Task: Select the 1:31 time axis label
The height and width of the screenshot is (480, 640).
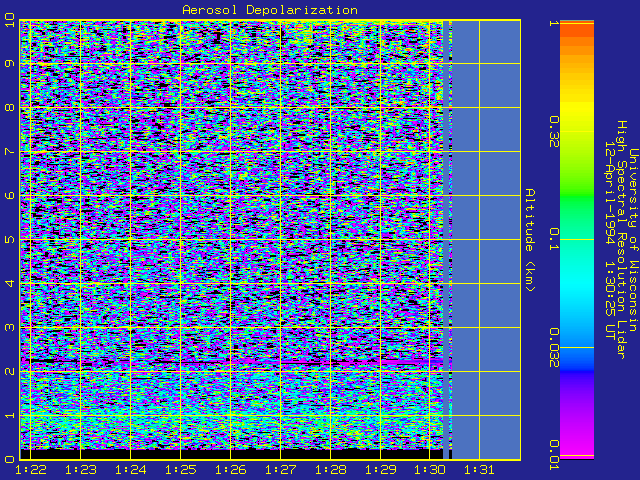Action: pyautogui.click(x=480, y=470)
